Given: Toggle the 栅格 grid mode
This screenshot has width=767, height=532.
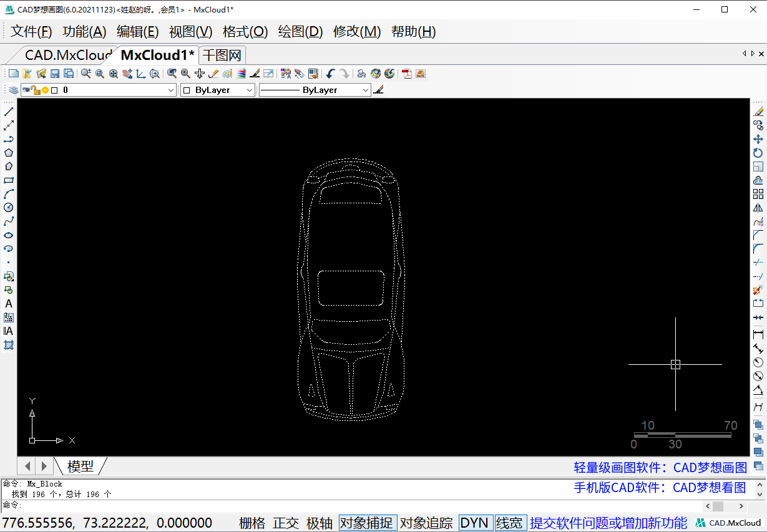Looking at the screenshot, I should coord(252,523).
